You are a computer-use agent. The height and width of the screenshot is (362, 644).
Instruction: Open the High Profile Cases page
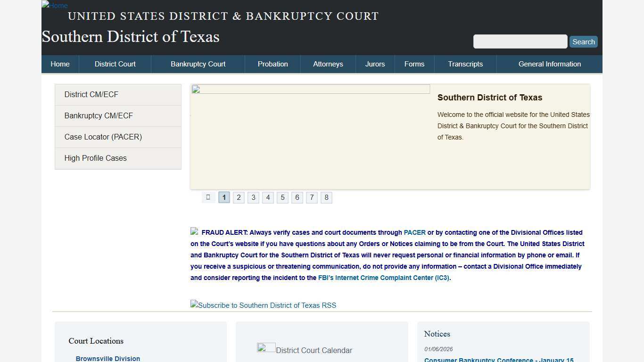tap(95, 158)
